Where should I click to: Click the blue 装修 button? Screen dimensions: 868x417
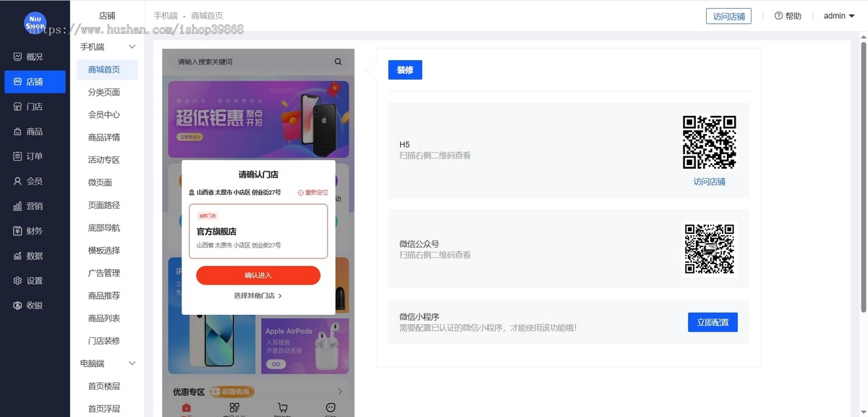(x=405, y=70)
